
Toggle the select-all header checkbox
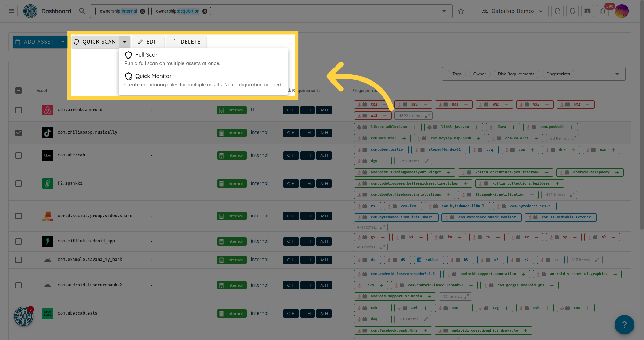[x=18, y=91]
